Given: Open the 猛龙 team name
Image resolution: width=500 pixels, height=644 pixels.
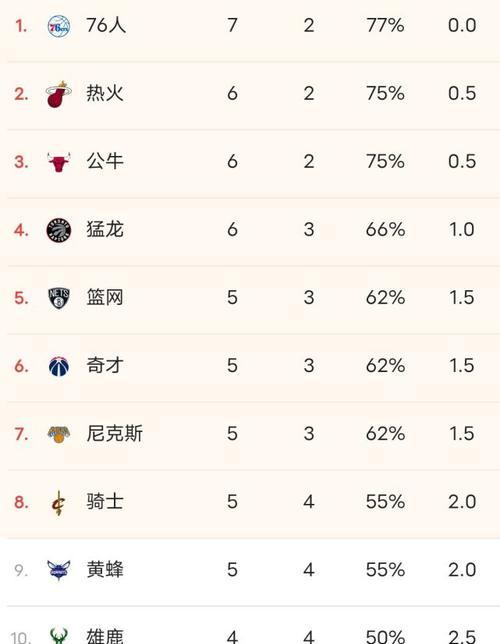Looking at the screenshot, I should 105,229.
